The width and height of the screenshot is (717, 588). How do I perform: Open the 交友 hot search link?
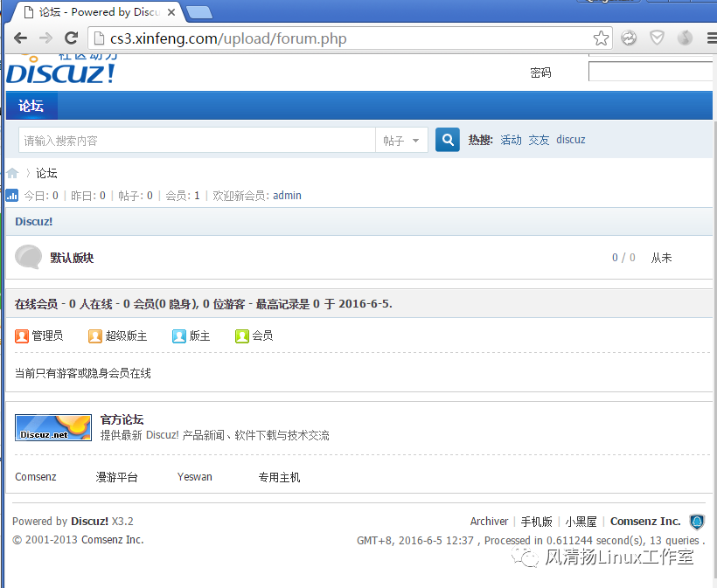(x=539, y=140)
